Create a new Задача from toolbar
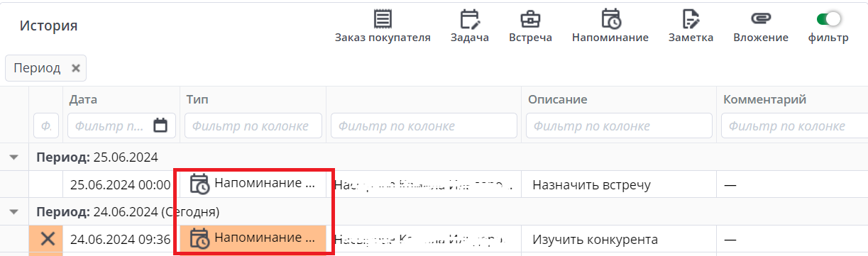 tap(470, 19)
